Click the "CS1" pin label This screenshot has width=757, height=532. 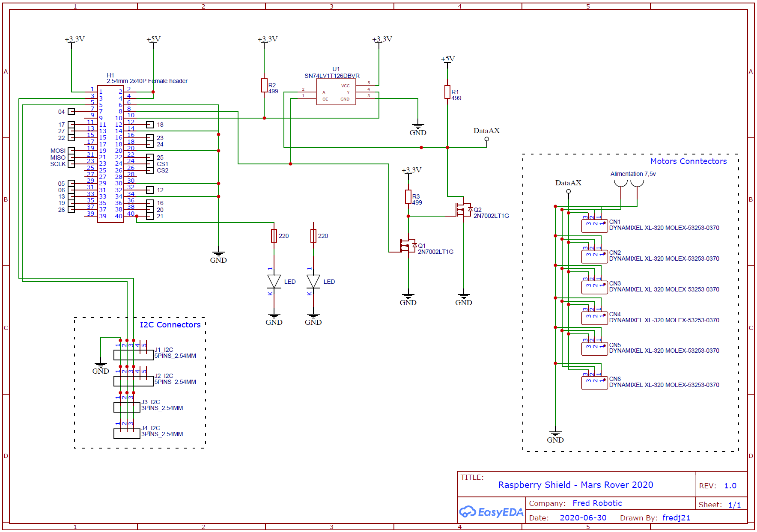pos(162,164)
